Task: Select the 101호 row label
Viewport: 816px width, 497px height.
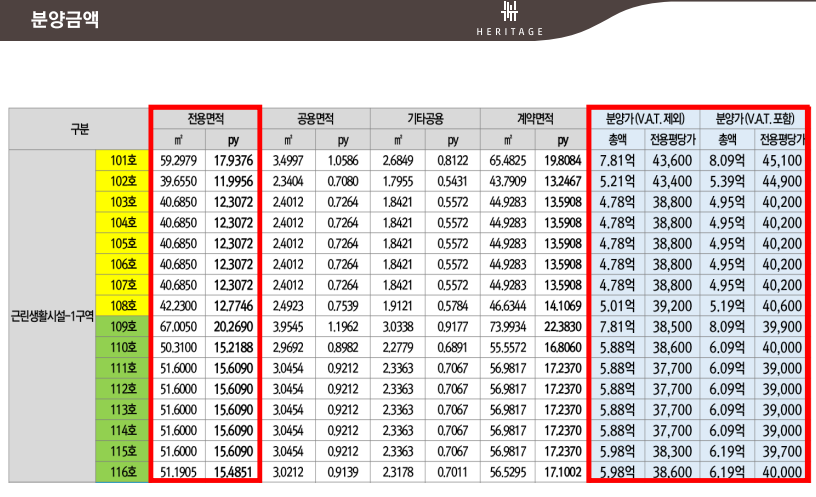Action: tap(123, 160)
